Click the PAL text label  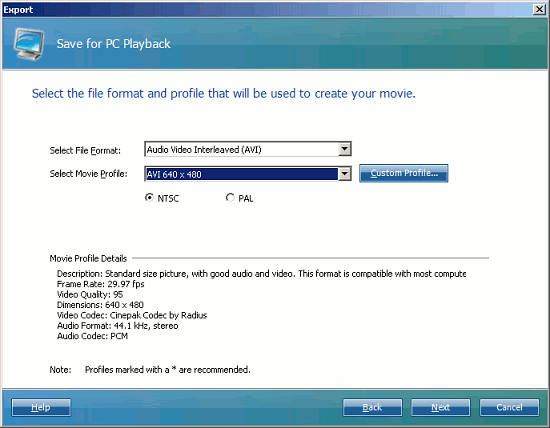[x=246, y=199]
